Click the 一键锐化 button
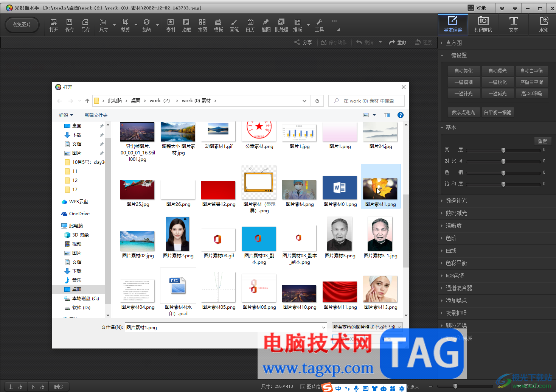The height and width of the screenshot is (392, 556). tap(498, 82)
